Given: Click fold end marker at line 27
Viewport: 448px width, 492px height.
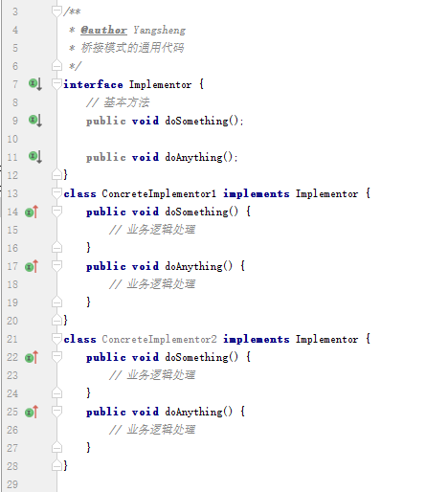Looking at the screenshot, I should click(x=56, y=447).
